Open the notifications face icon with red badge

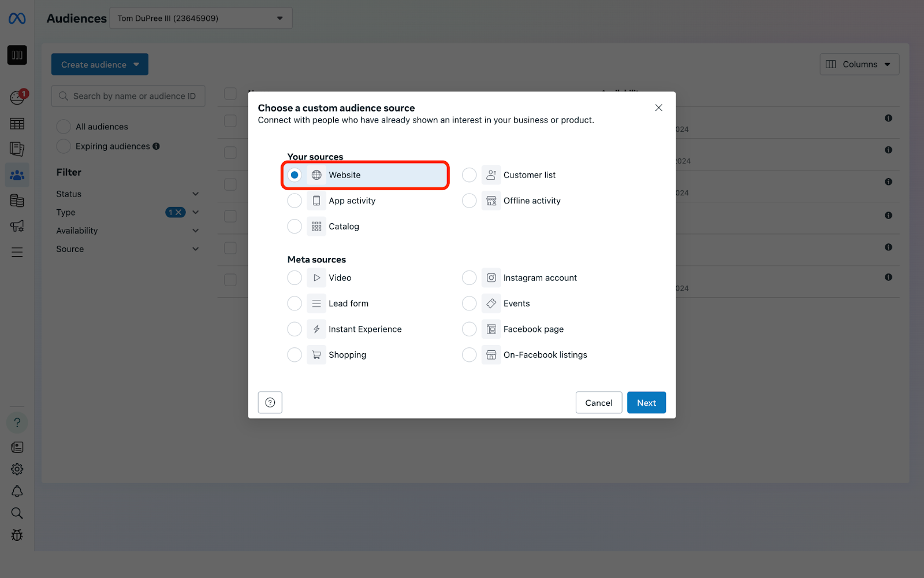[x=17, y=97]
